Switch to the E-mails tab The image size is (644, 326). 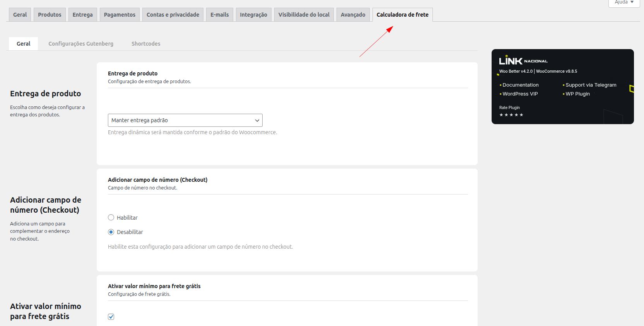220,15
